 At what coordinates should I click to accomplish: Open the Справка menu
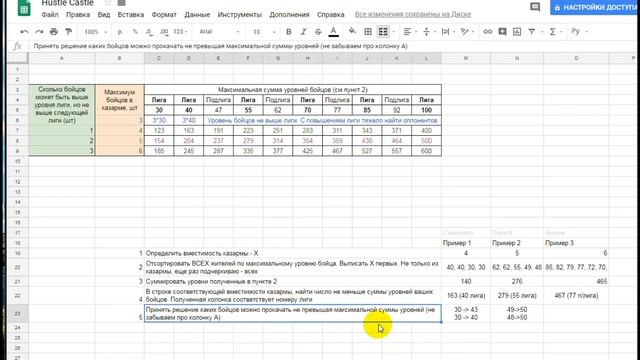point(331,15)
